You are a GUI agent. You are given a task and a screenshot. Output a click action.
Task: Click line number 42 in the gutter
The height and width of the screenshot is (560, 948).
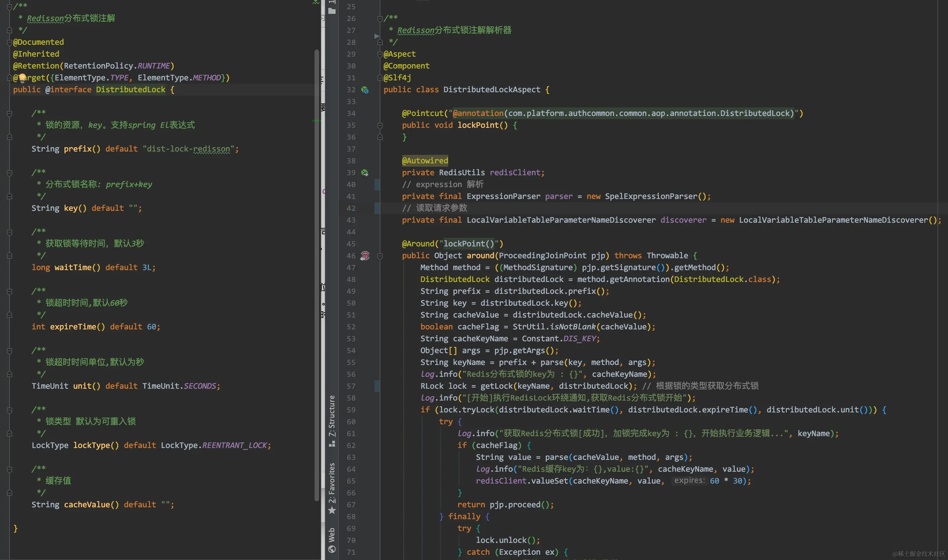(x=351, y=208)
